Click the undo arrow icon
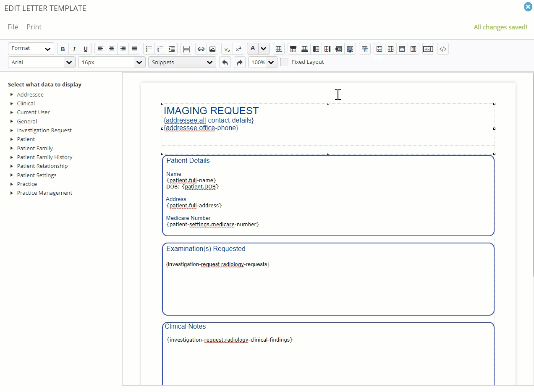 (225, 63)
